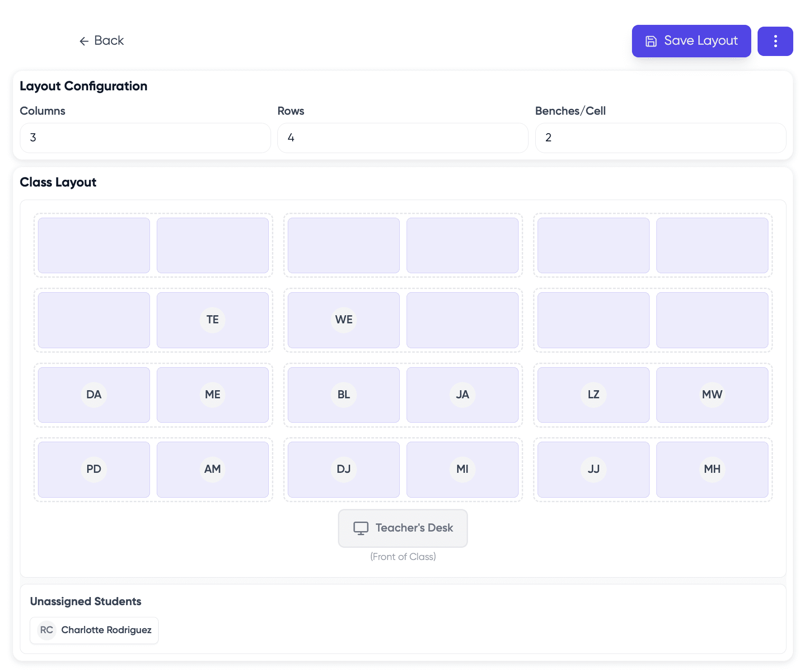Screen dimensions: 805x672
Task: Click the DA student seat badge
Action: pyautogui.click(x=94, y=395)
